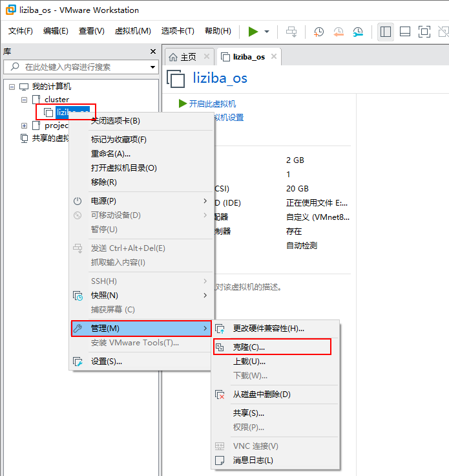Screen dimensions: 449x476
Task: Open the 帮助(H) menu
Action: click(x=218, y=31)
